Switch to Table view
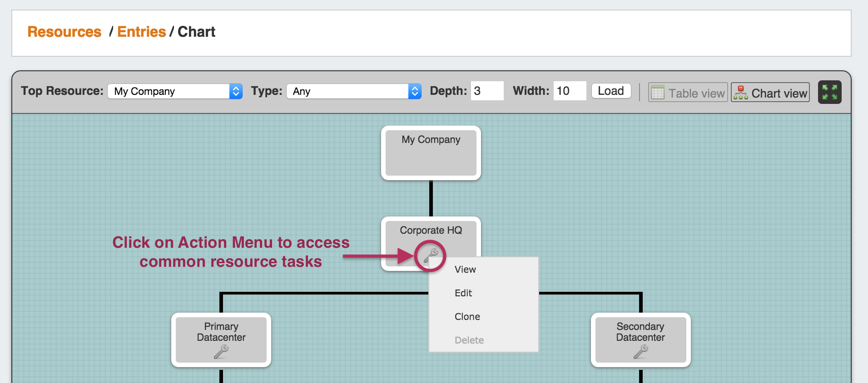 click(688, 93)
